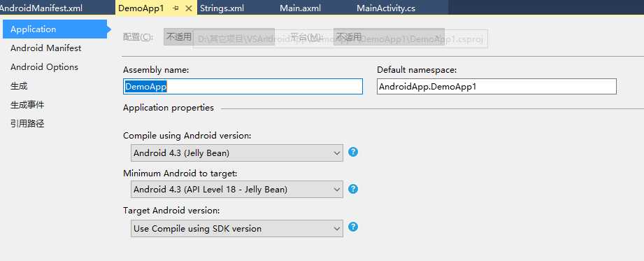Open the Compile using Android version dropdown
644x261 pixels.
click(x=237, y=153)
